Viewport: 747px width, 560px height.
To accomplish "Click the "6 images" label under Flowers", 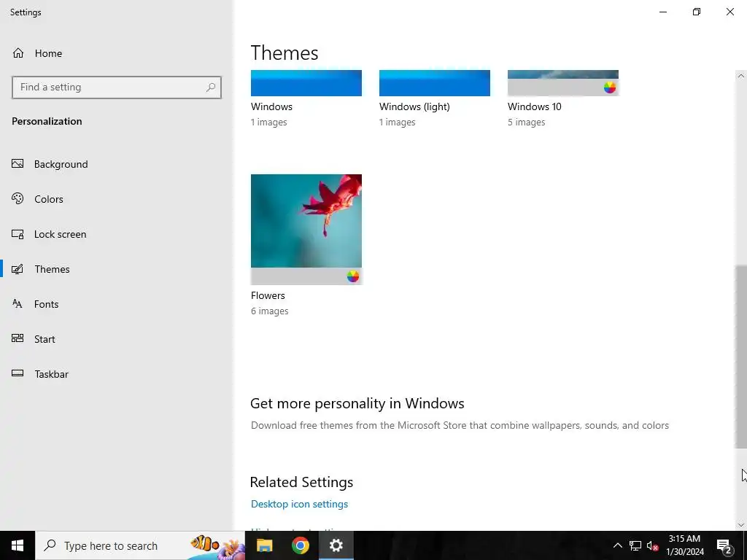I will click(x=270, y=311).
